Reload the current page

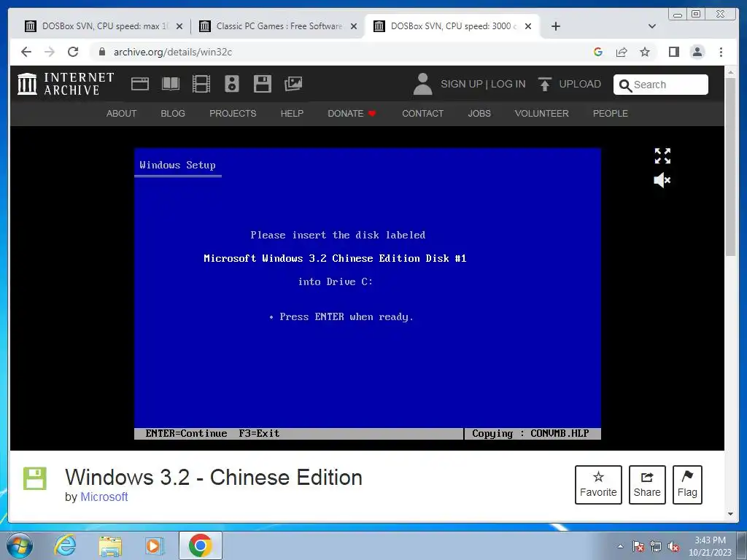(x=73, y=52)
